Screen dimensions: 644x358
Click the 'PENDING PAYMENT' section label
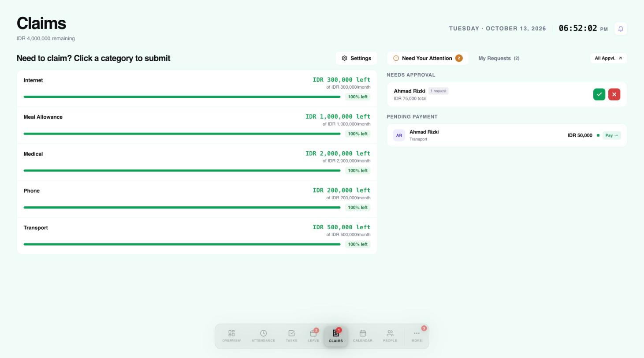point(412,117)
